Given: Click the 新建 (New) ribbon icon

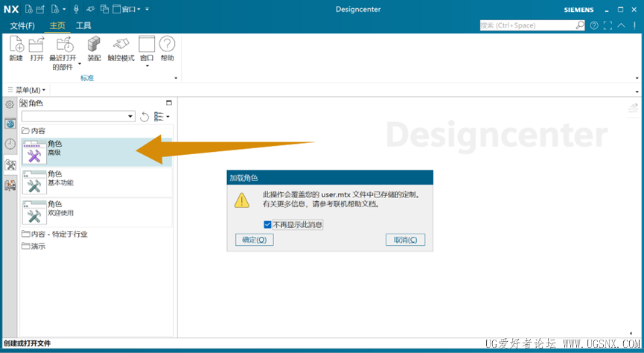Looking at the screenshot, I should (x=16, y=48).
